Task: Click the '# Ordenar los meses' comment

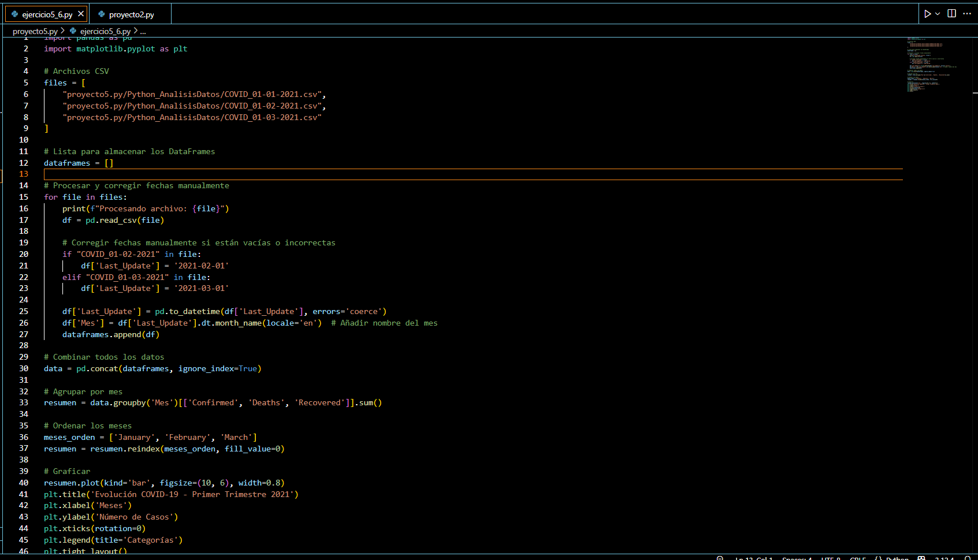Action: coord(88,425)
